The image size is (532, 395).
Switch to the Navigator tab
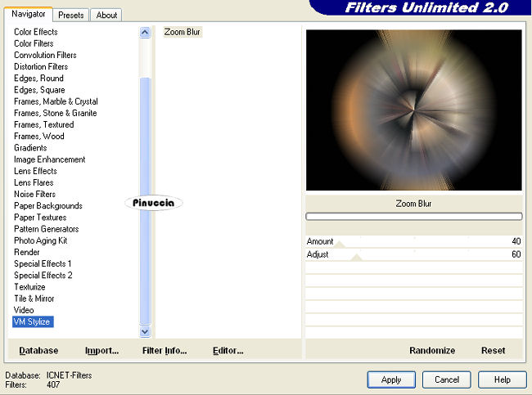click(x=29, y=14)
